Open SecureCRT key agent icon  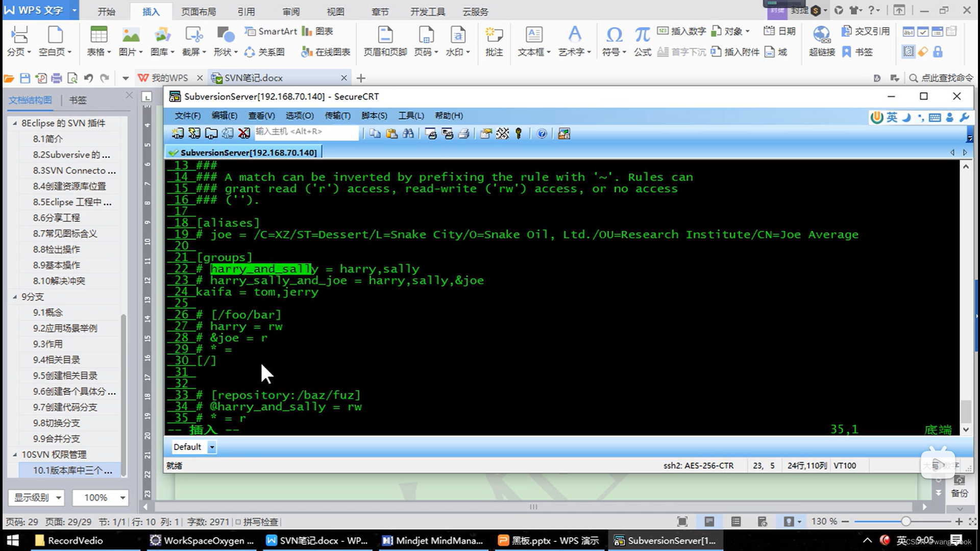coord(519,134)
